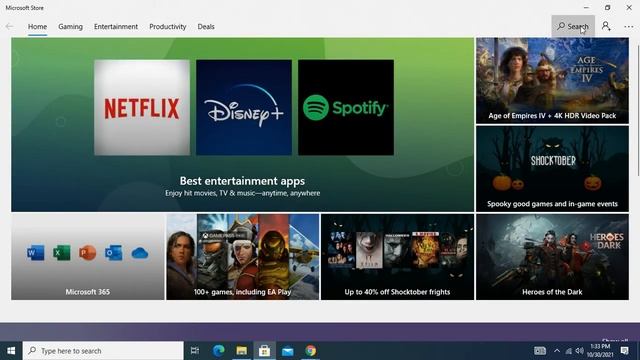Click the network status tray icon
The height and width of the screenshot is (360, 640).
(x=569, y=351)
